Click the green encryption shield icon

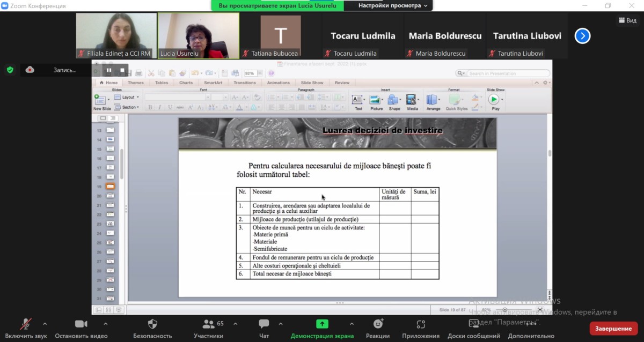point(10,70)
